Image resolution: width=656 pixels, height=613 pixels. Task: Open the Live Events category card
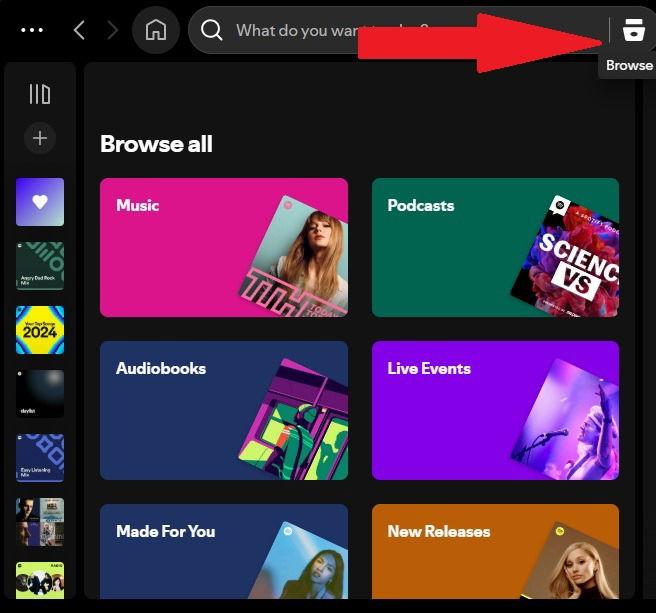pyautogui.click(x=495, y=410)
